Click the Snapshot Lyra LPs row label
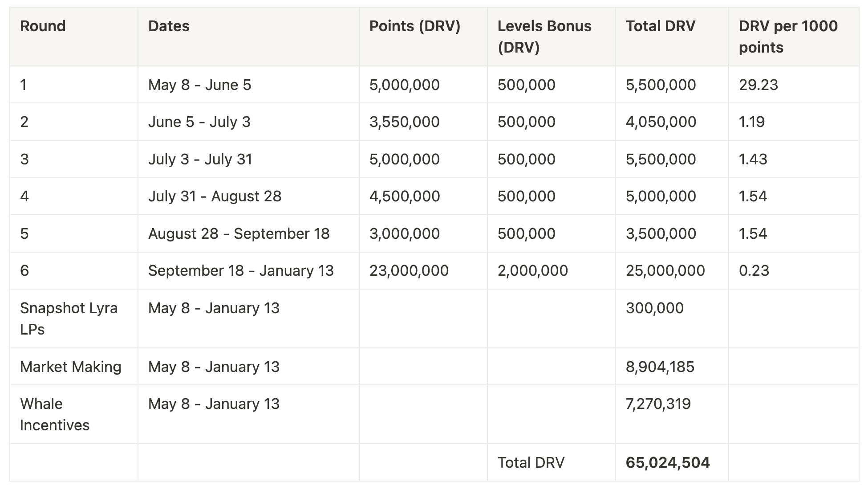868x490 pixels. point(69,318)
